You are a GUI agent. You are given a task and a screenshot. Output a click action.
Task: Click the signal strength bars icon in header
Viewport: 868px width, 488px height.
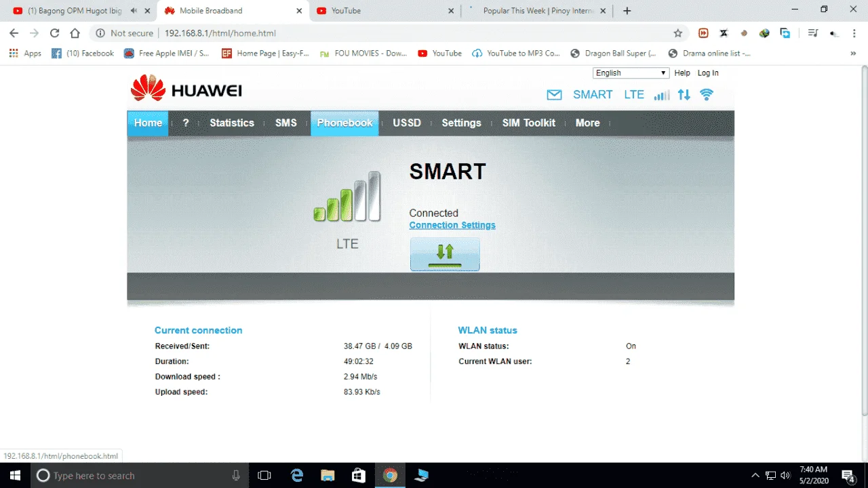tap(662, 95)
